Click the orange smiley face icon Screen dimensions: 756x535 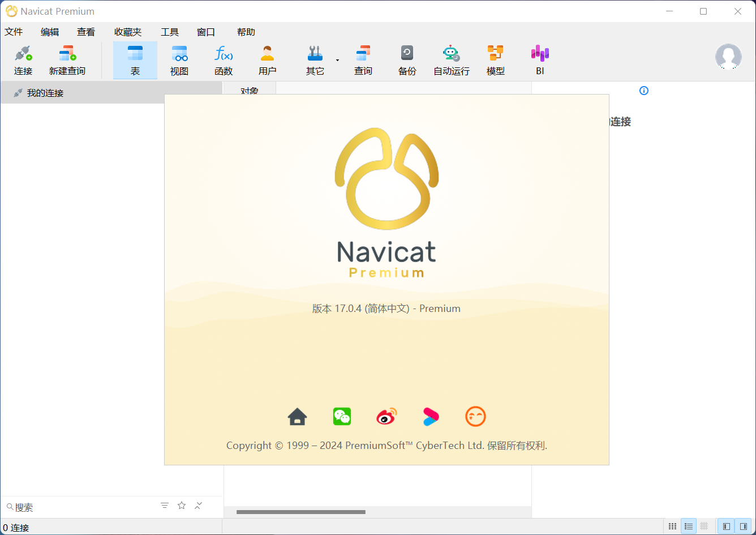475,417
